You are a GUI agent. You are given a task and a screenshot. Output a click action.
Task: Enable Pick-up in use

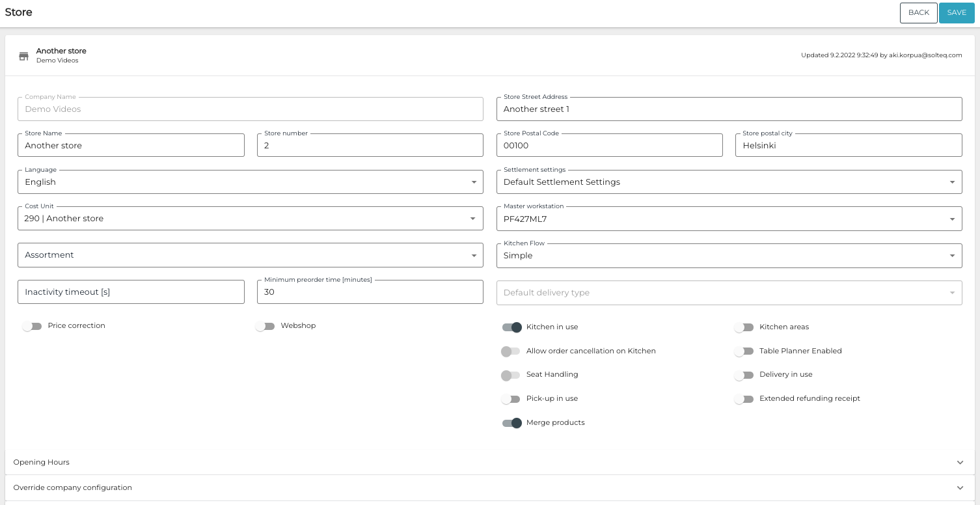(511, 399)
